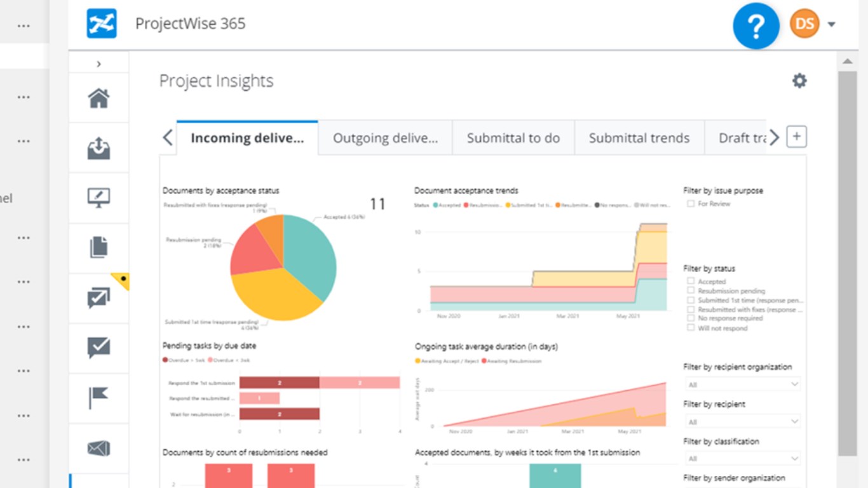Check the For Review filter checkbox

click(691, 204)
